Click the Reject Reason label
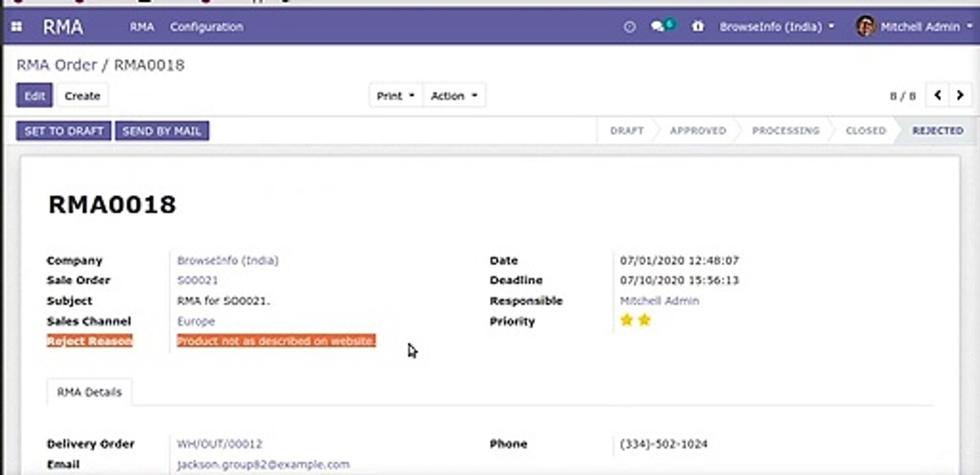The image size is (980, 475). click(89, 340)
